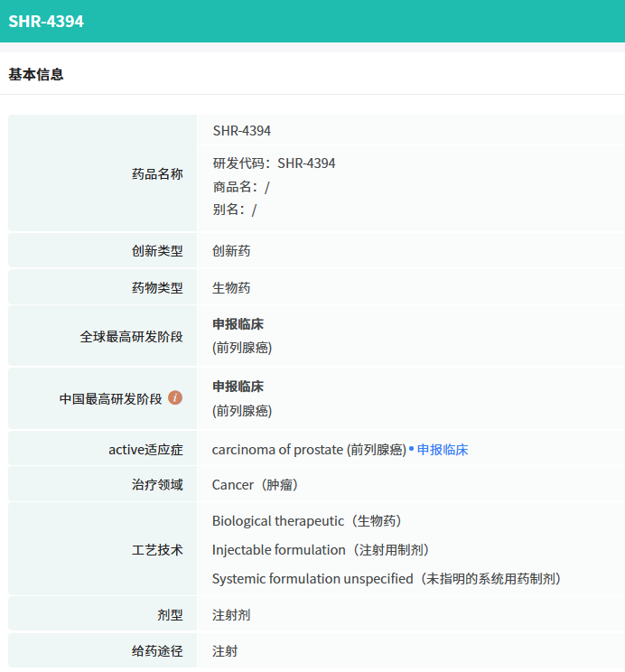Select the 基本信息 section heading
The height and width of the screenshot is (672, 625).
click(36, 75)
